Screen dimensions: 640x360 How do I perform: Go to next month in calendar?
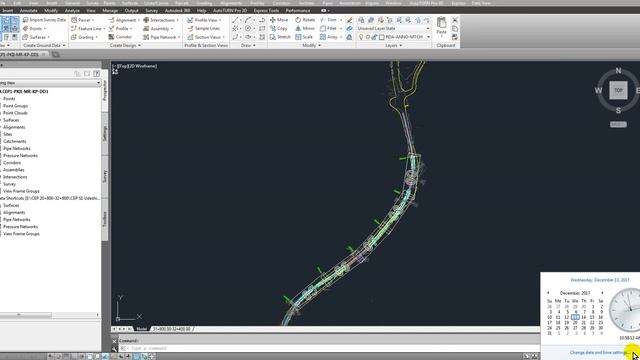(602, 293)
